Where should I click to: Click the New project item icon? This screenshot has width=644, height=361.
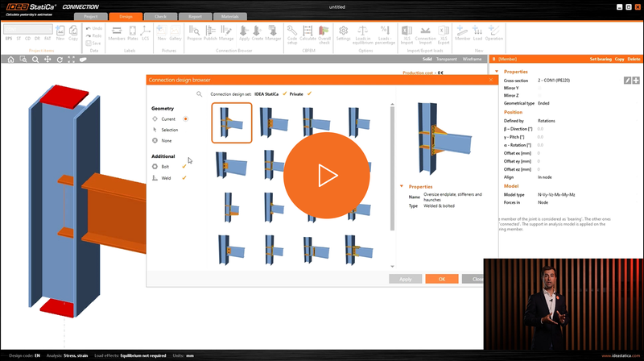pyautogui.click(x=60, y=32)
